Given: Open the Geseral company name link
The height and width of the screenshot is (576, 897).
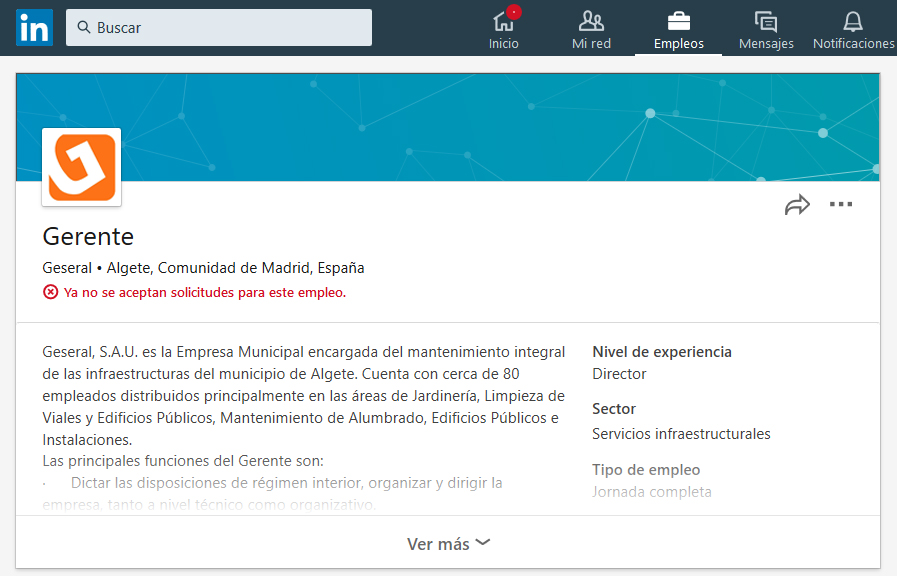Looking at the screenshot, I should [67, 268].
